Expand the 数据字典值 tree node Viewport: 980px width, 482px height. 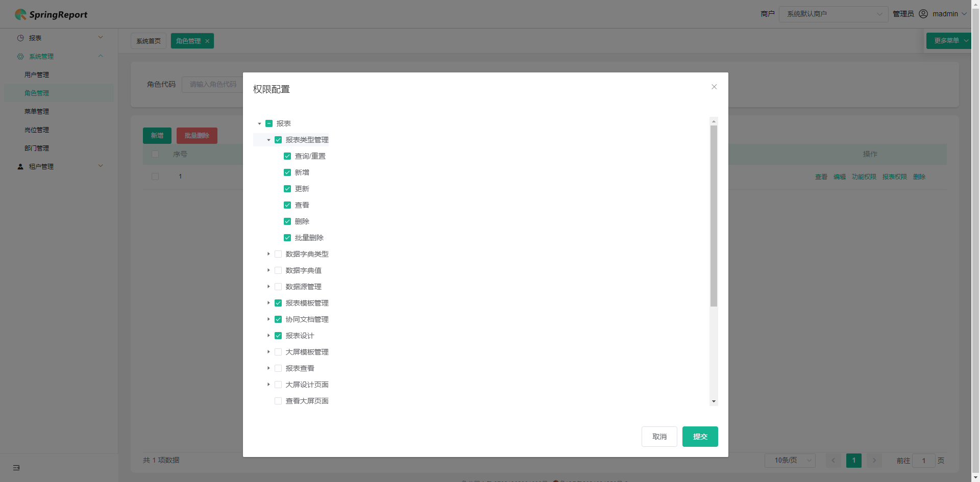pyautogui.click(x=268, y=270)
